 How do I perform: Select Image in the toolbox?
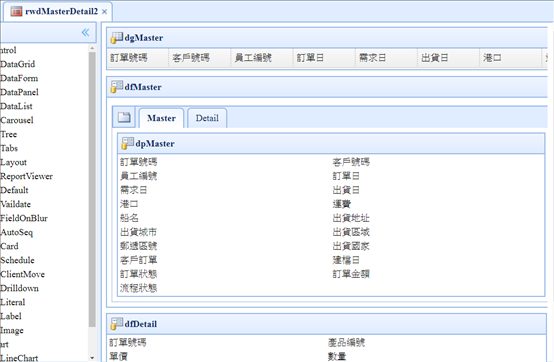(12, 330)
